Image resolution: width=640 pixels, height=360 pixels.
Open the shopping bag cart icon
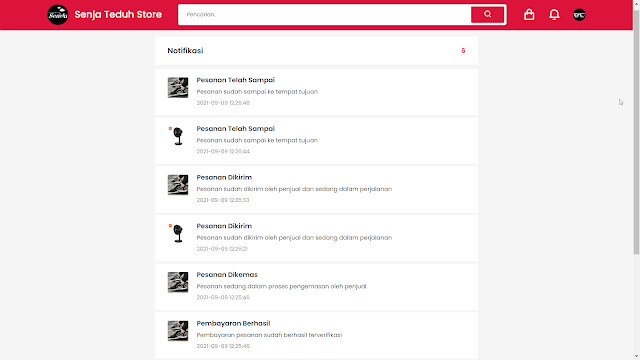click(529, 15)
